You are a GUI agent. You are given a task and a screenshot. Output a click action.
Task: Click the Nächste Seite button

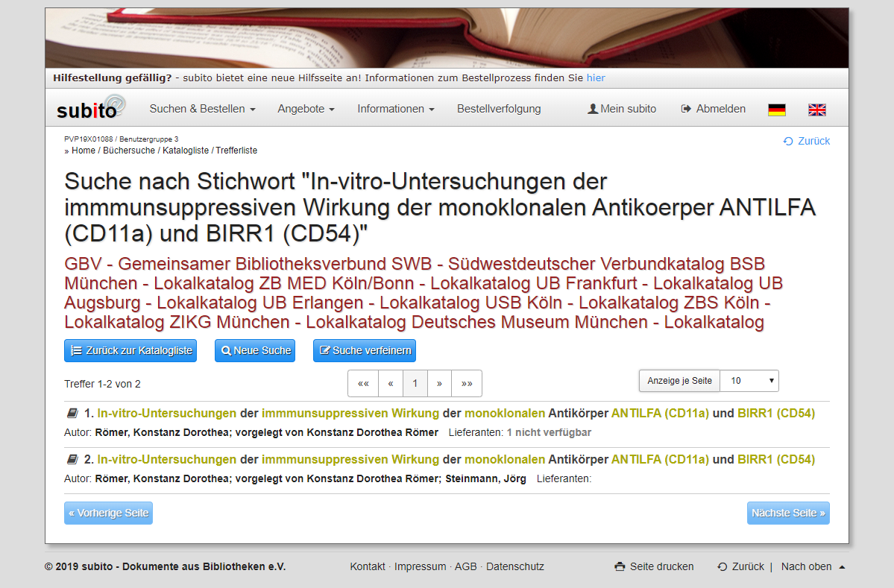[x=788, y=513]
